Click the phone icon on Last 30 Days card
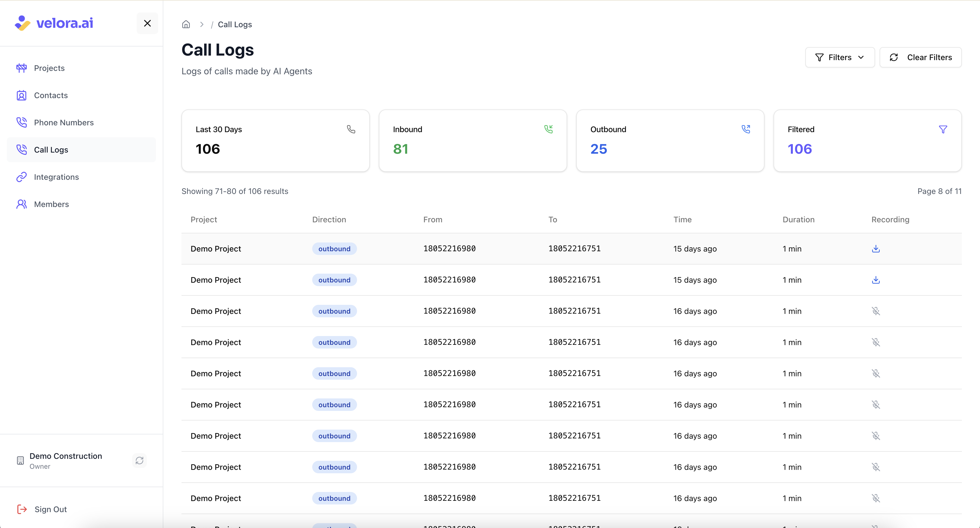Screen dimensions: 980x528 click(x=351, y=129)
